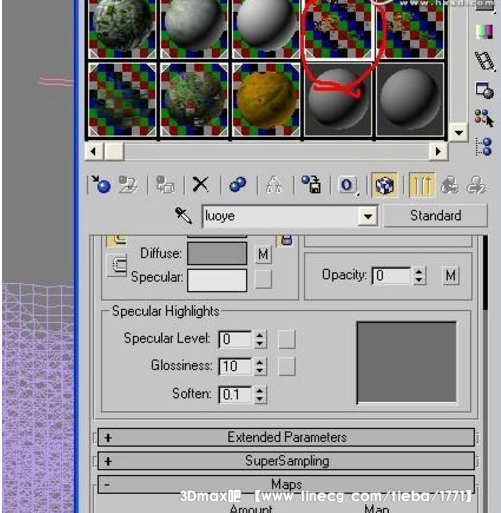Toggle the Ambient-Diffuse lock icon

(x=117, y=240)
